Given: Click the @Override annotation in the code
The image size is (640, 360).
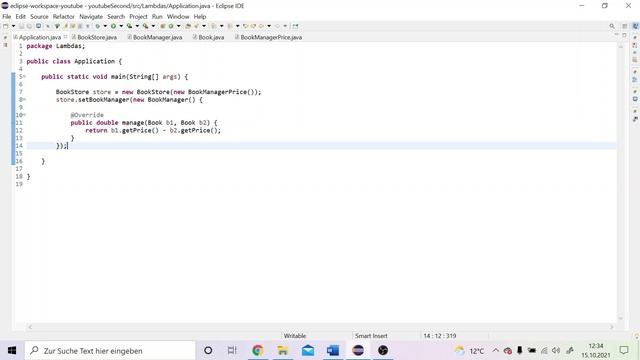Looking at the screenshot, I should point(87,115).
